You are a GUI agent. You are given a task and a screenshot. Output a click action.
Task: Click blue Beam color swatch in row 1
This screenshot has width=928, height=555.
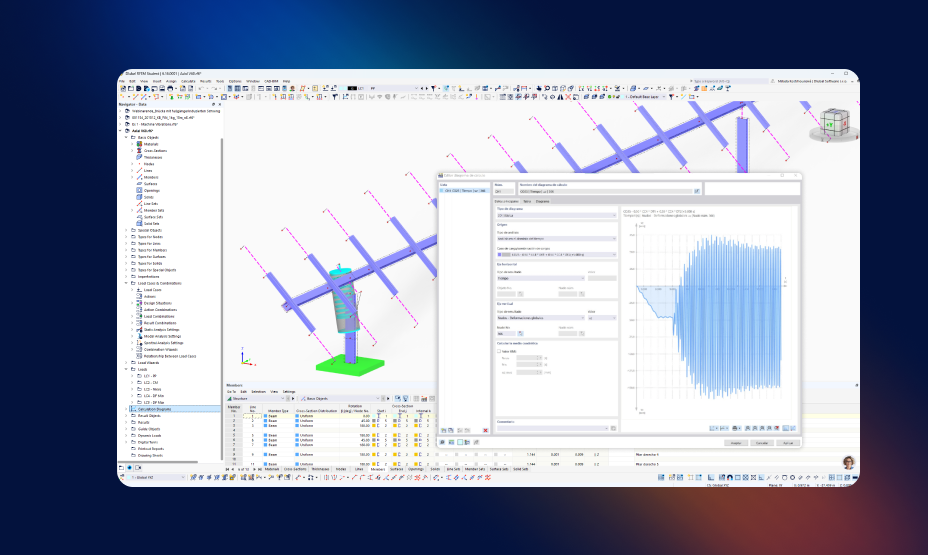point(266,416)
